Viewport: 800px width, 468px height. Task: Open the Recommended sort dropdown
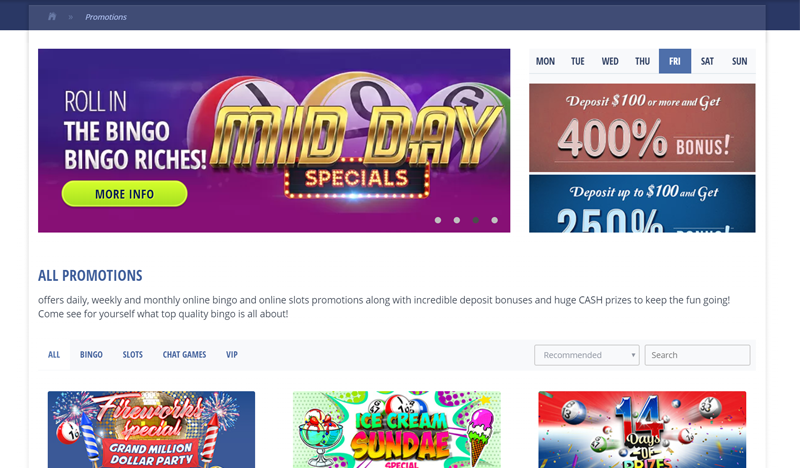[x=587, y=355]
